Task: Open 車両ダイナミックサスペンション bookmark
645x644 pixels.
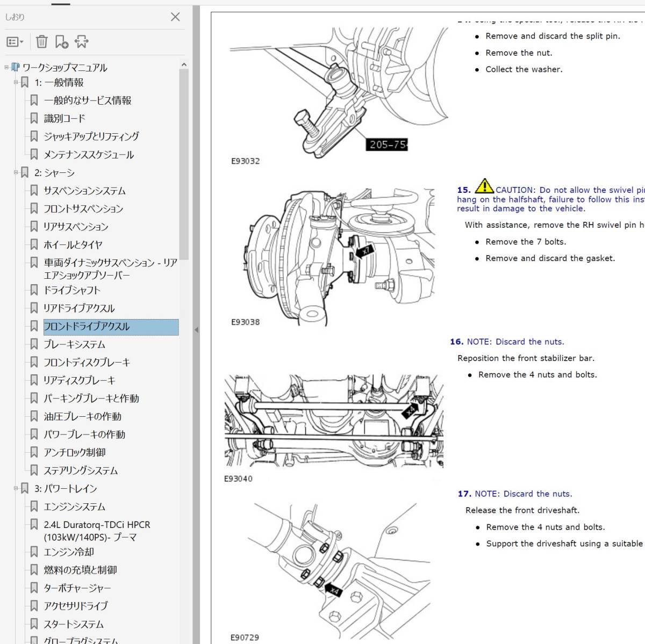Action: coord(111,269)
